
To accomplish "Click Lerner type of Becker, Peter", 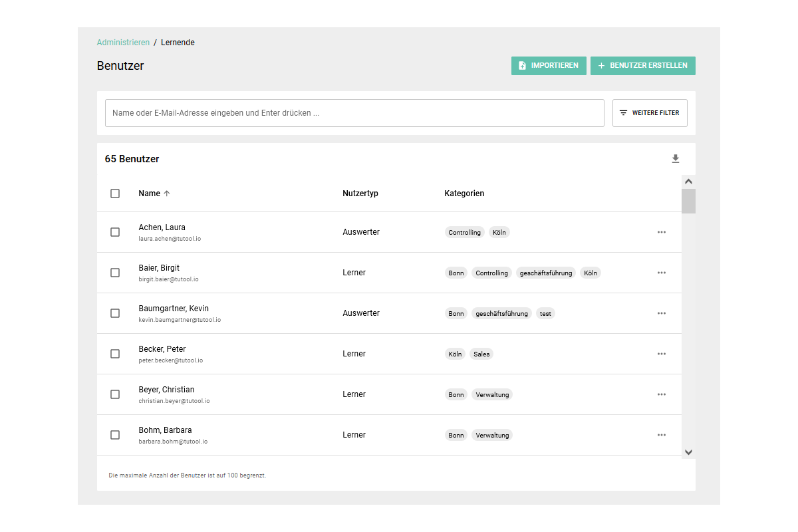I will (x=354, y=354).
